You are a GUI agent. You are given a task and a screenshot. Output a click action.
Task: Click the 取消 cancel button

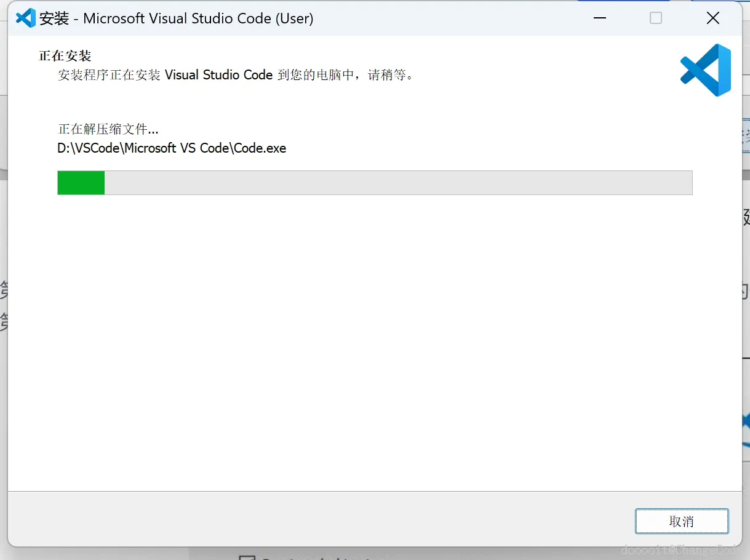click(x=682, y=521)
